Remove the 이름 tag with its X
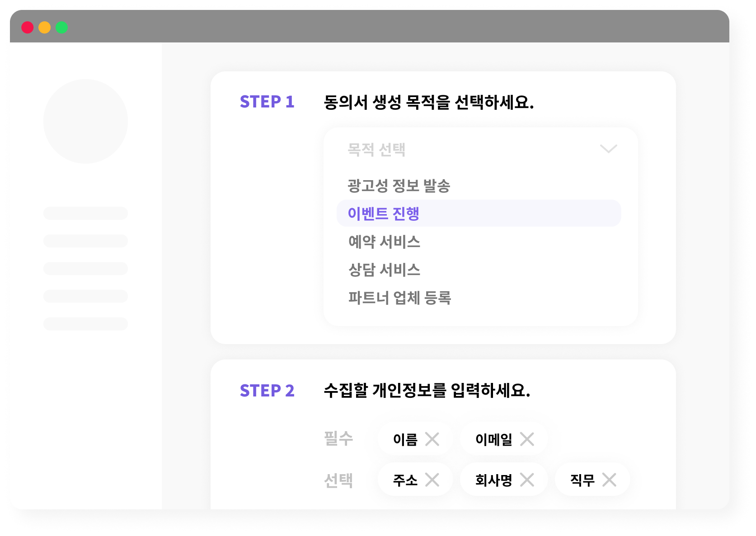 (x=432, y=439)
